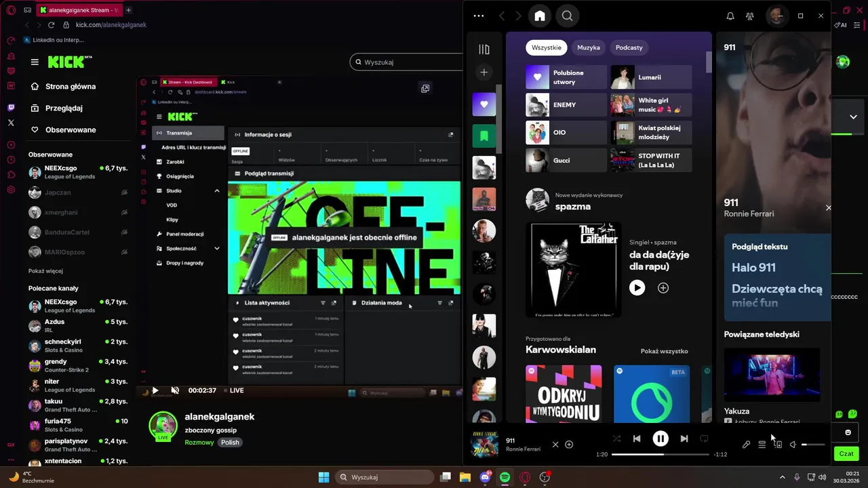Click Pokaż więcej in Kick sidebar
The height and width of the screenshot is (488, 868).
(x=45, y=271)
